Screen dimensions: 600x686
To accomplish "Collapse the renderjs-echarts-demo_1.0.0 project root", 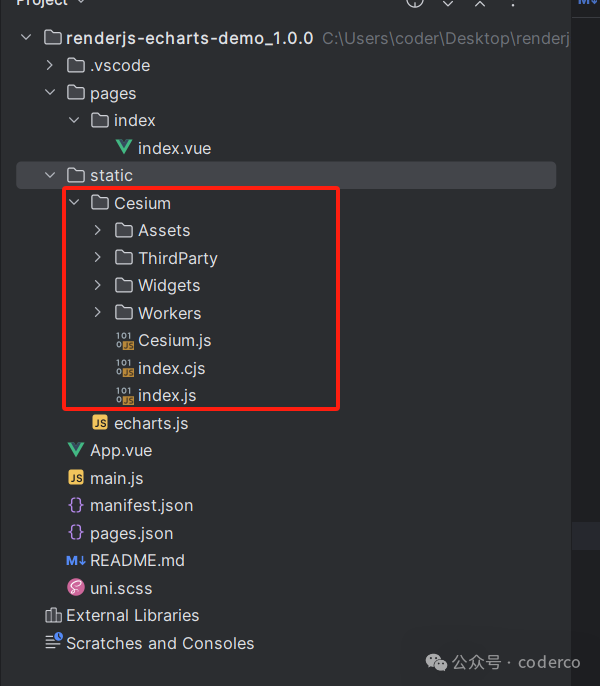I will point(26,38).
